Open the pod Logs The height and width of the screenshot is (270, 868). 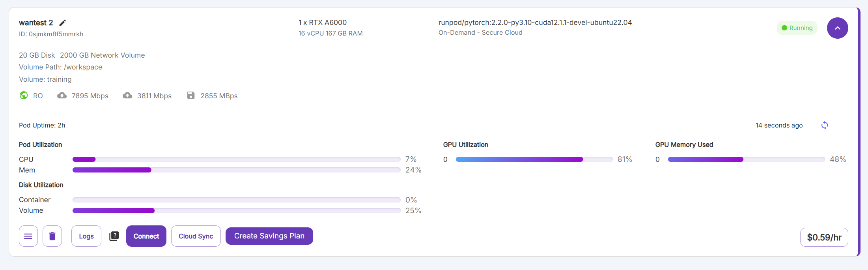86,236
